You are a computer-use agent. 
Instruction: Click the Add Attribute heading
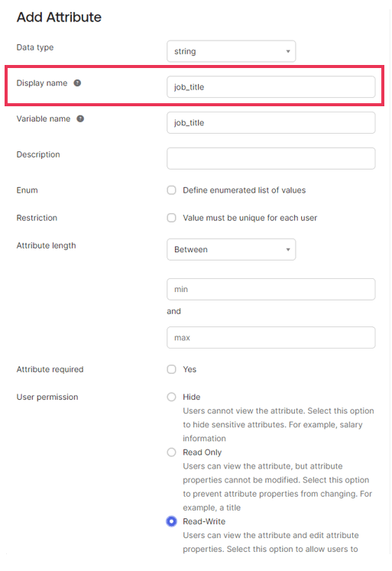tap(59, 17)
